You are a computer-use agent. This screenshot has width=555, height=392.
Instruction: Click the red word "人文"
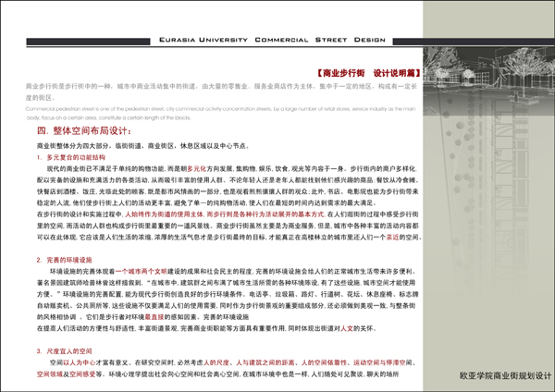click(x=347, y=328)
